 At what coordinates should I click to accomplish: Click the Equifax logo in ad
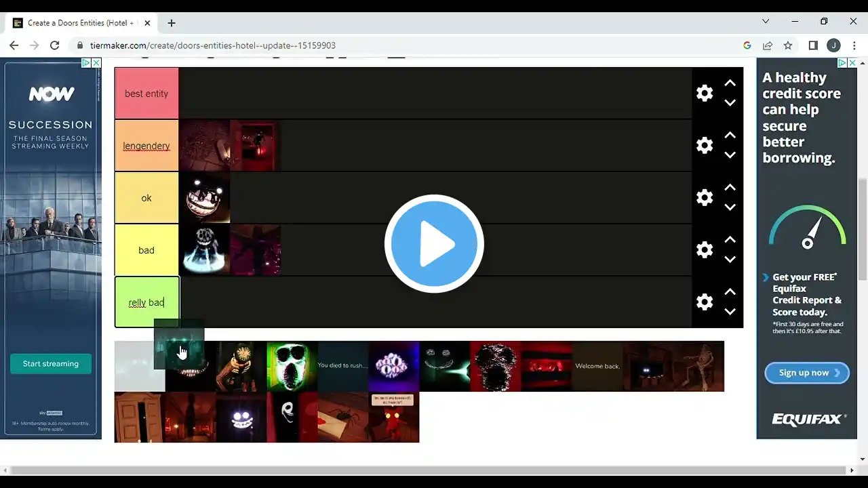[809, 420]
